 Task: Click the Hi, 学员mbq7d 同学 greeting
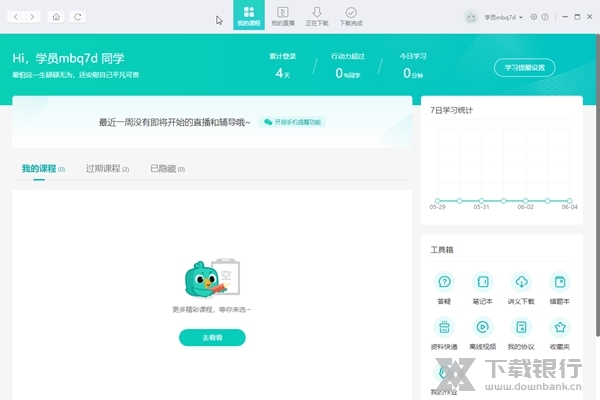(68, 58)
